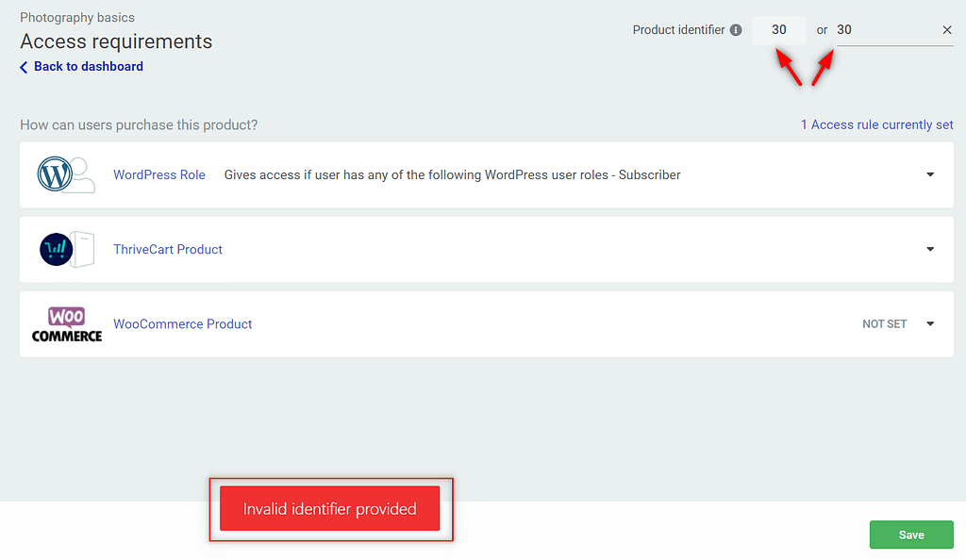Screen dimensions: 966x560
Task: Expand the WooCommerce Product dropdown arrow
Action: (x=930, y=323)
